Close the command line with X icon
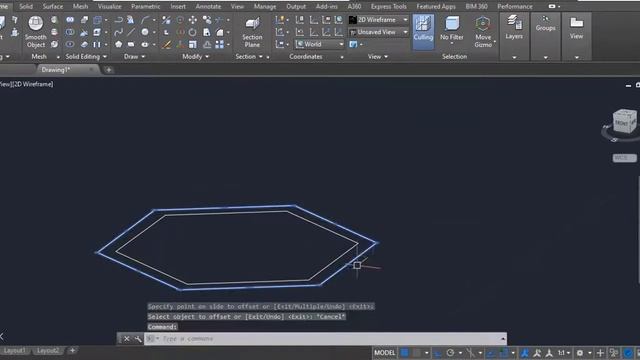Image resolution: width=640 pixels, height=360 pixels. pos(127,339)
